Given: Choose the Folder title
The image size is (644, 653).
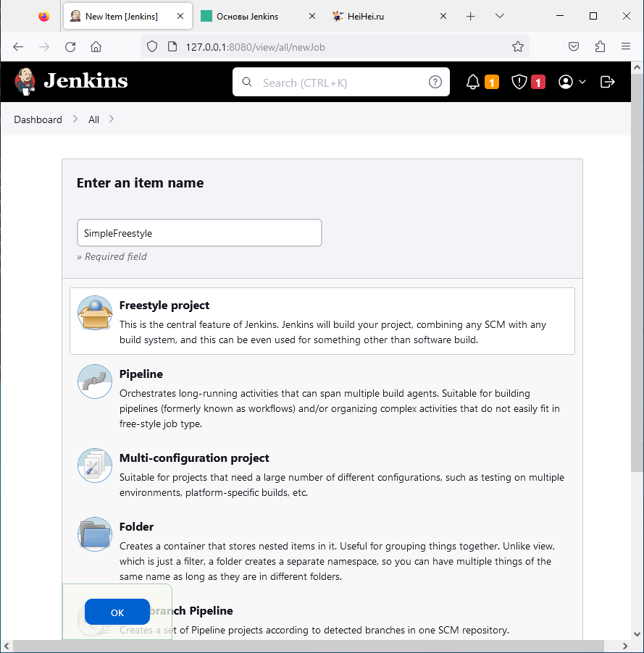Looking at the screenshot, I should coord(136,527).
